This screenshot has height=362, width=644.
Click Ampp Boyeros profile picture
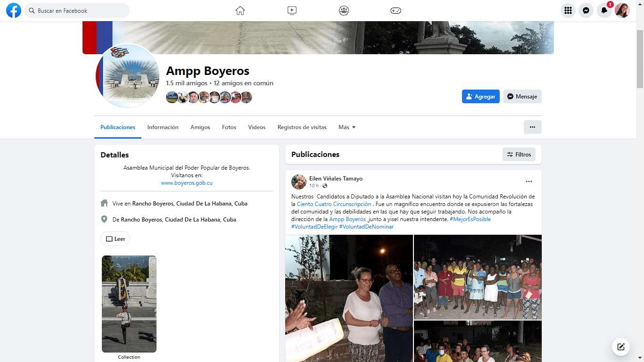click(128, 76)
